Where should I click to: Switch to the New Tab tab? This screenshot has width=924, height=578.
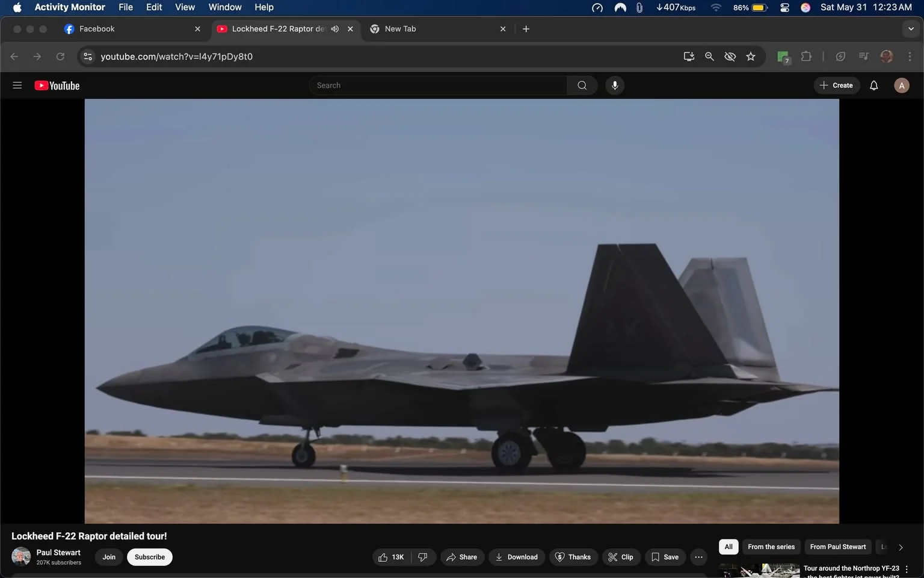pos(438,29)
